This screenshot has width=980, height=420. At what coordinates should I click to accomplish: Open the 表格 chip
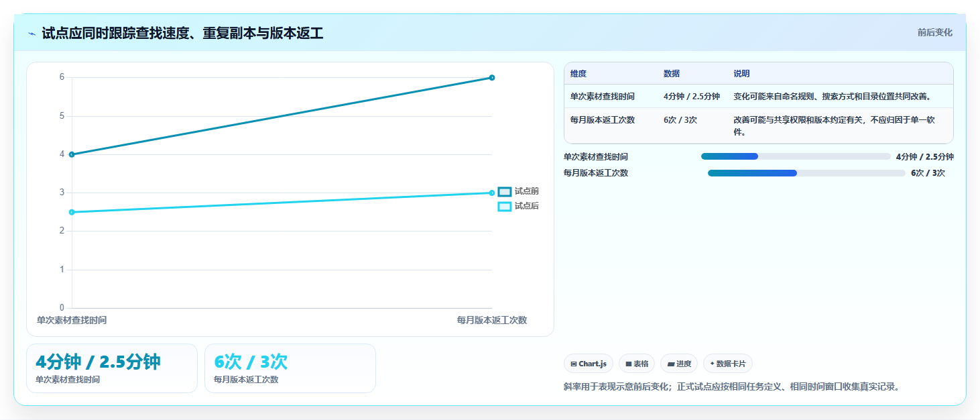[x=637, y=364]
